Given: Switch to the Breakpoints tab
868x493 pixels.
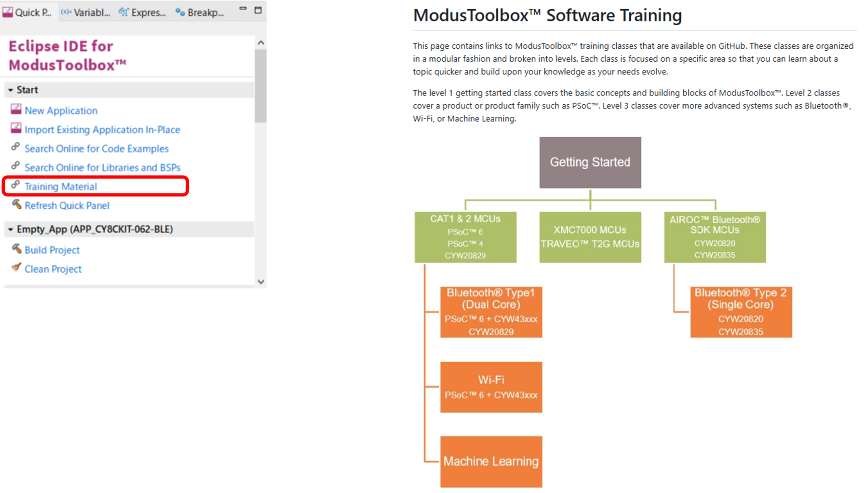Looking at the screenshot, I should tap(200, 12).
